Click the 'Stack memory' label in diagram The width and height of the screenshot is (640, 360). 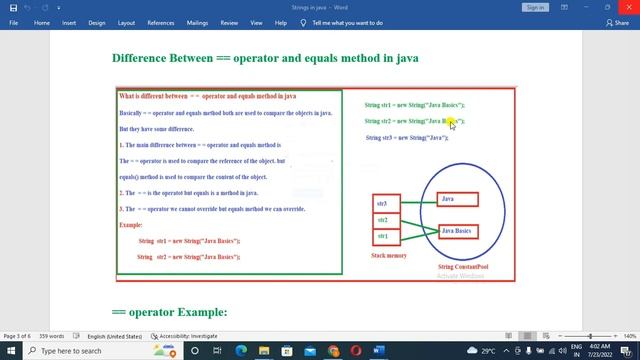[x=389, y=256]
